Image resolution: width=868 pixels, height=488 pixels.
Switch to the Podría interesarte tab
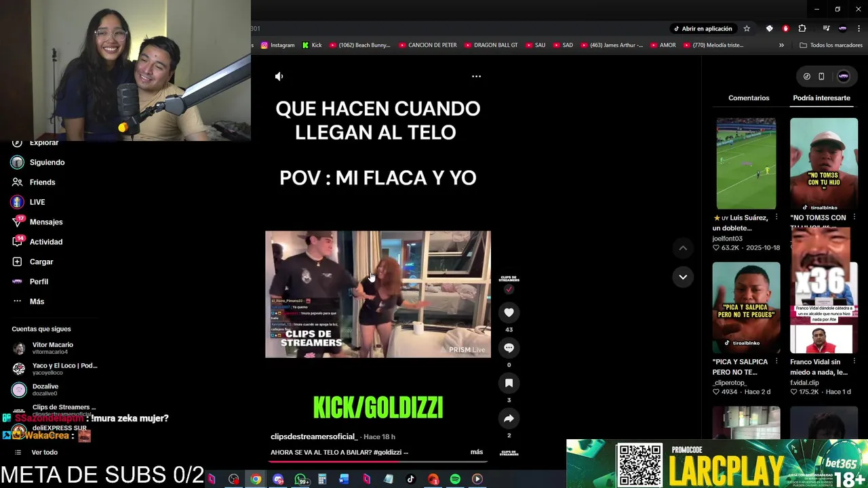click(x=821, y=98)
